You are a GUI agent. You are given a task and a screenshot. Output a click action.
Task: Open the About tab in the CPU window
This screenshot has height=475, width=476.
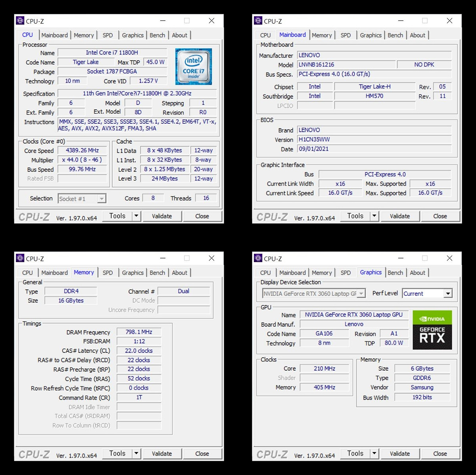[x=179, y=35]
